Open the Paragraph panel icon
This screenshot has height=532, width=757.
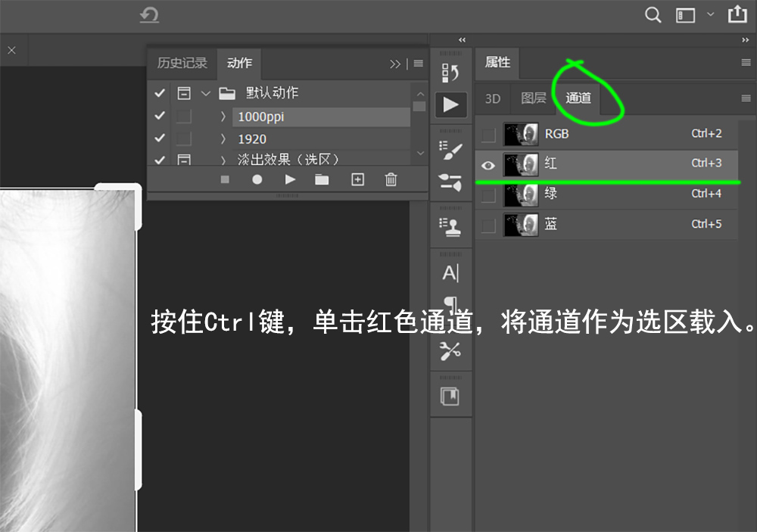[451, 303]
